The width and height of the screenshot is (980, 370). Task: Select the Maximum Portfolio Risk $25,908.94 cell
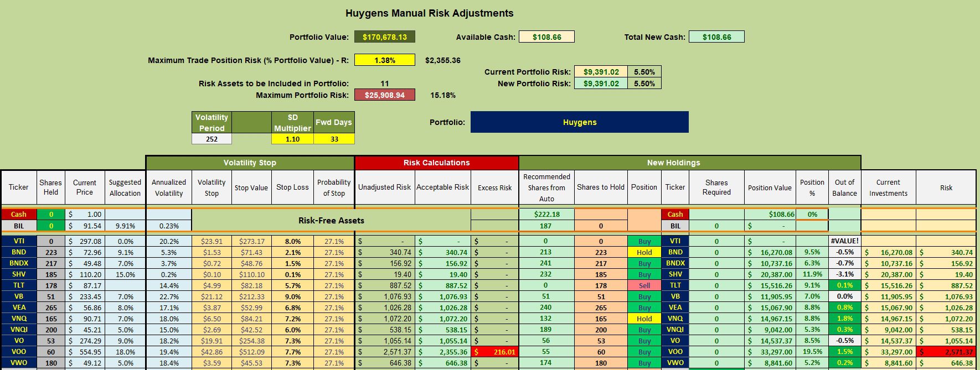pos(385,95)
